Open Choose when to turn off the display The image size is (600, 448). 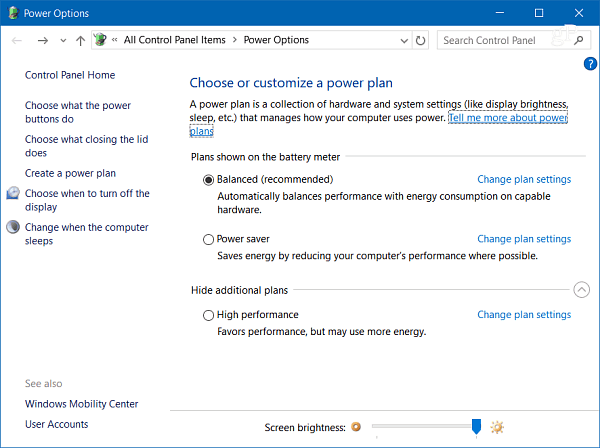click(87, 200)
